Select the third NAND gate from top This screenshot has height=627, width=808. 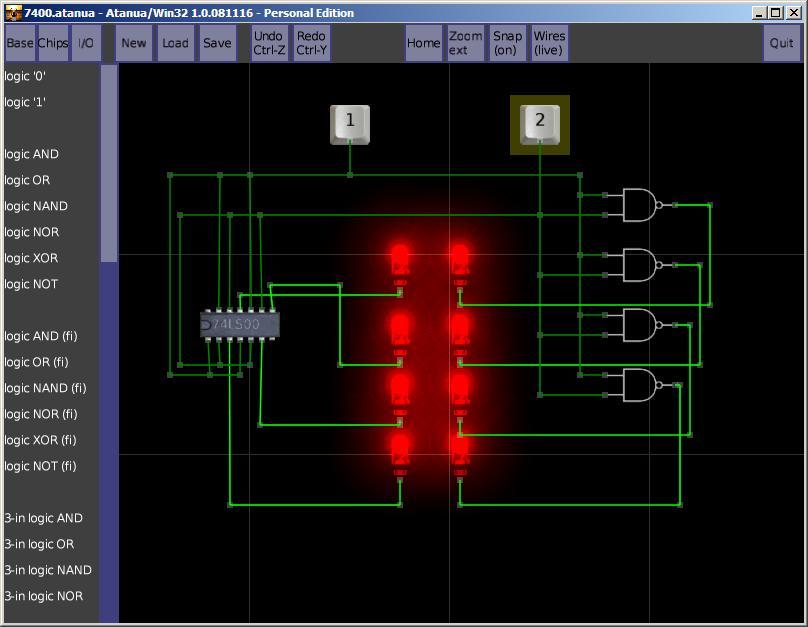642,325
